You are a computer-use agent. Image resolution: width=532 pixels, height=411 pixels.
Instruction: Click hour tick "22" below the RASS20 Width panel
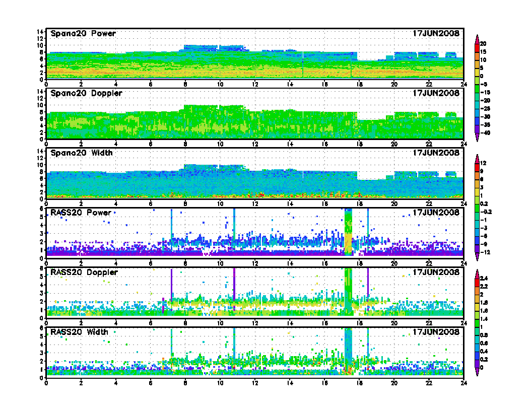coord(429,383)
